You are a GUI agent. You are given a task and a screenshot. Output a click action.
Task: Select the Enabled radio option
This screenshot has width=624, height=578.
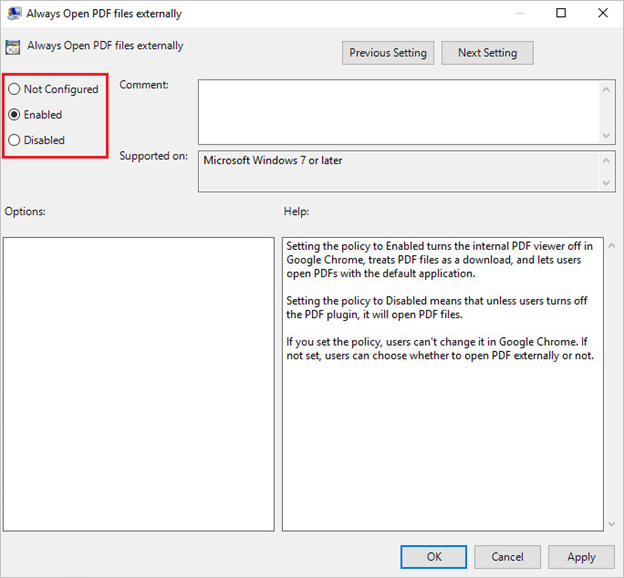click(14, 115)
